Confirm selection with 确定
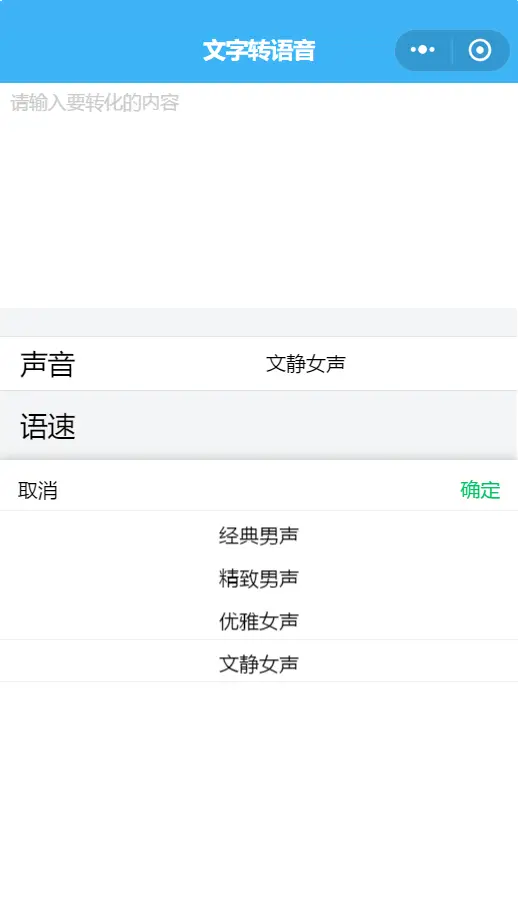 (480, 490)
